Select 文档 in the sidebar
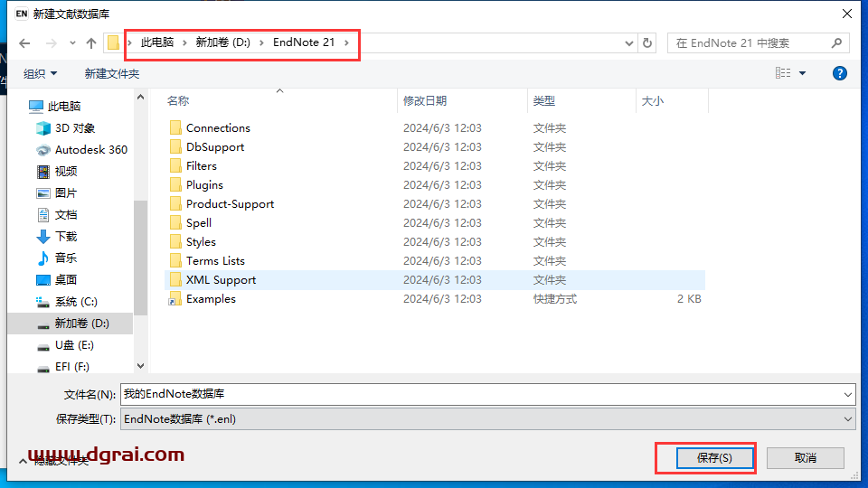 pos(56,215)
